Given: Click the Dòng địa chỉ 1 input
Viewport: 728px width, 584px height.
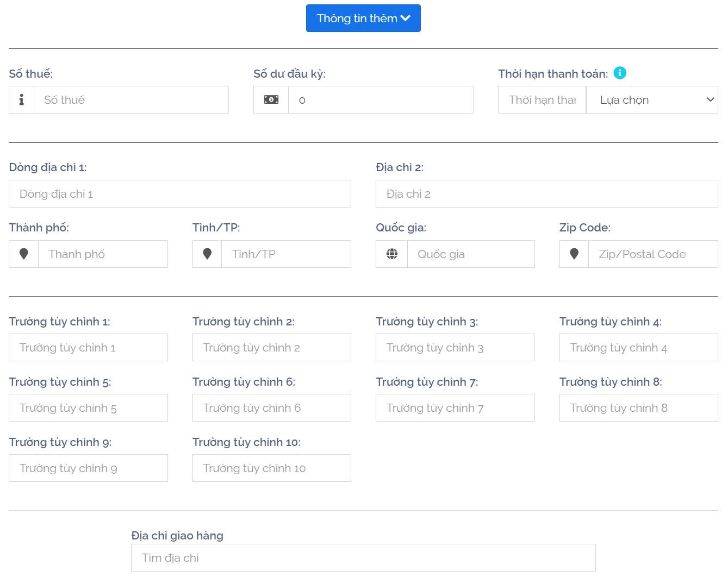Looking at the screenshot, I should click(x=180, y=194).
